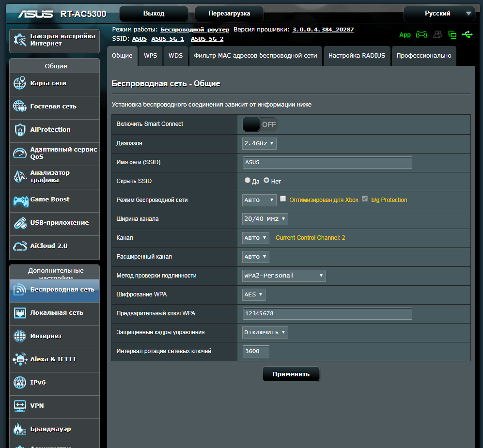Click the WPA pre-shared key field
The width and height of the screenshot is (483, 448).
[327, 313]
